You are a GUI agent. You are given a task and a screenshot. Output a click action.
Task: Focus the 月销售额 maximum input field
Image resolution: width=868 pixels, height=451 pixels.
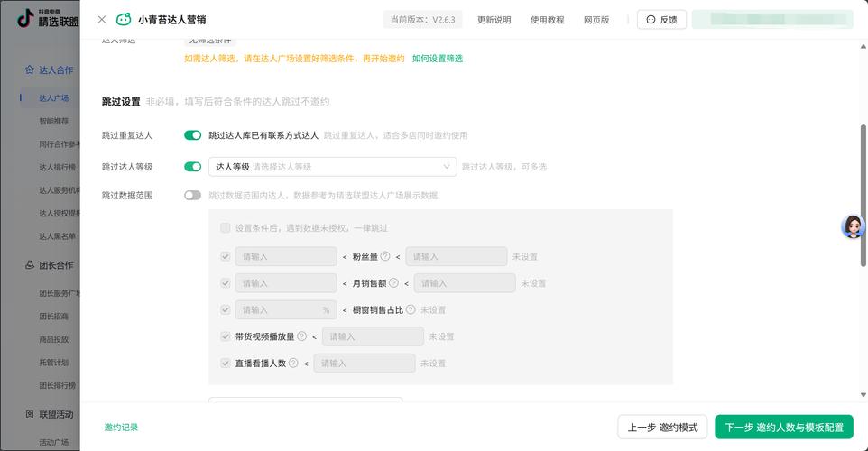point(465,282)
